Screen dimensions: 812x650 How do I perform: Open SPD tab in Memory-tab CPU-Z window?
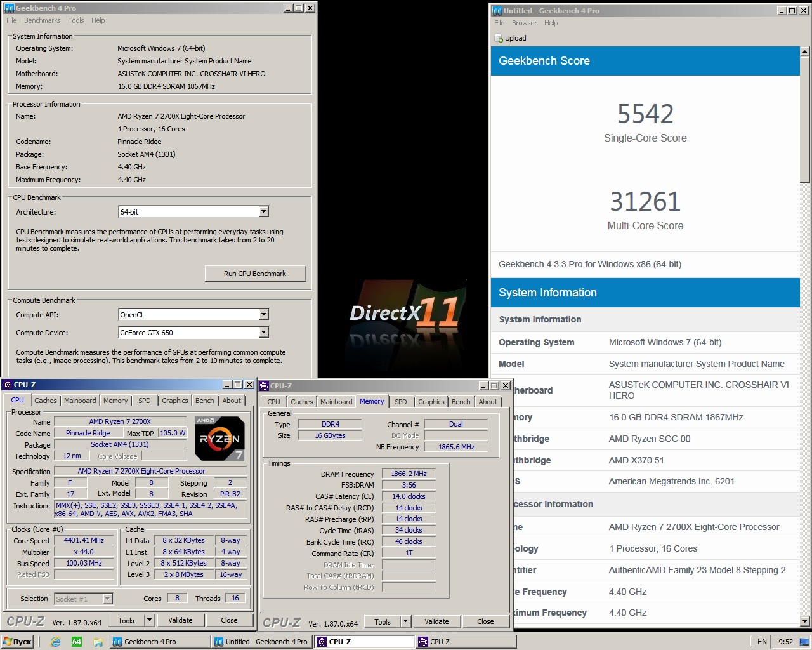click(x=401, y=402)
